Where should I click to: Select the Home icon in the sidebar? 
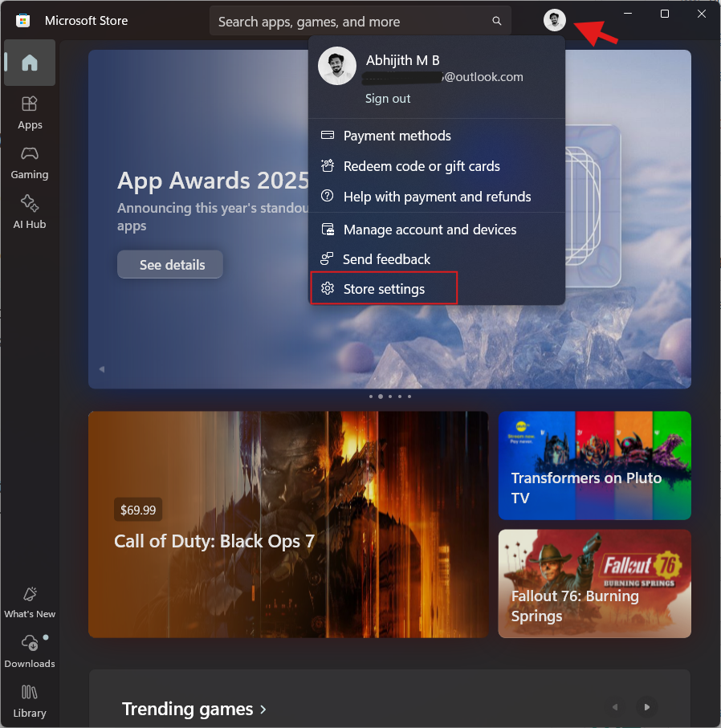29,63
